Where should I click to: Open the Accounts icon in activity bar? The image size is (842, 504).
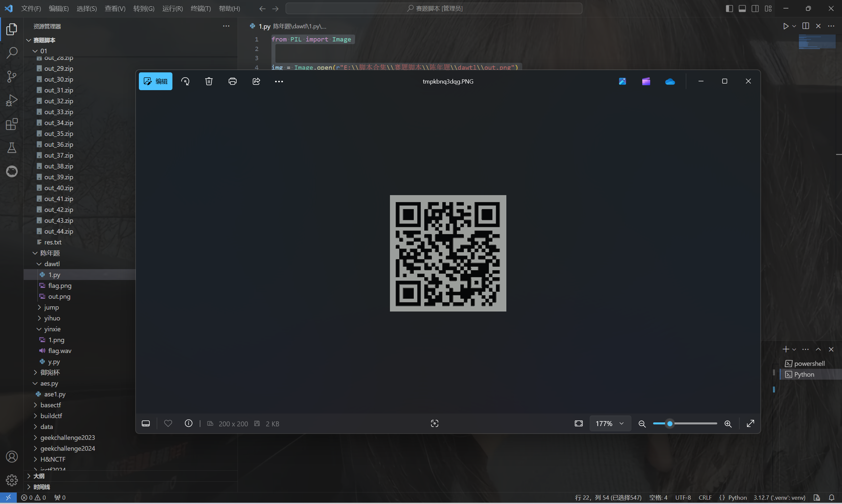click(x=12, y=457)
